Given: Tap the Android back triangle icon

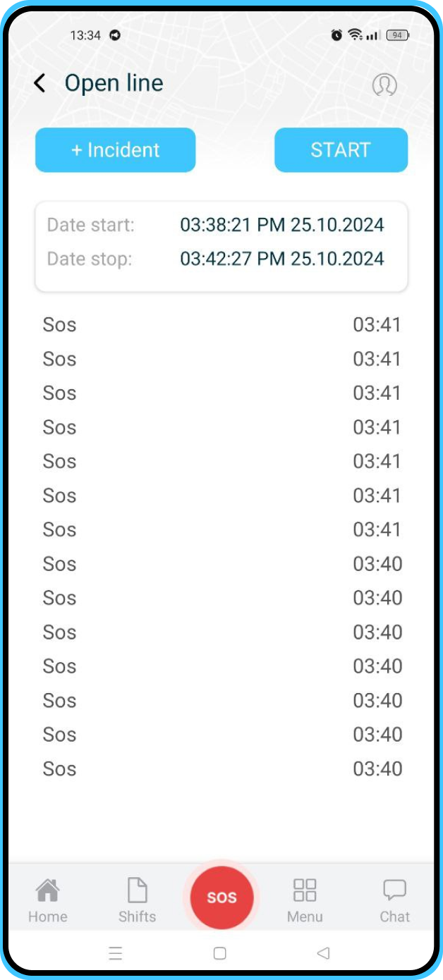Looking at the screenshot, I should [323, 954].
